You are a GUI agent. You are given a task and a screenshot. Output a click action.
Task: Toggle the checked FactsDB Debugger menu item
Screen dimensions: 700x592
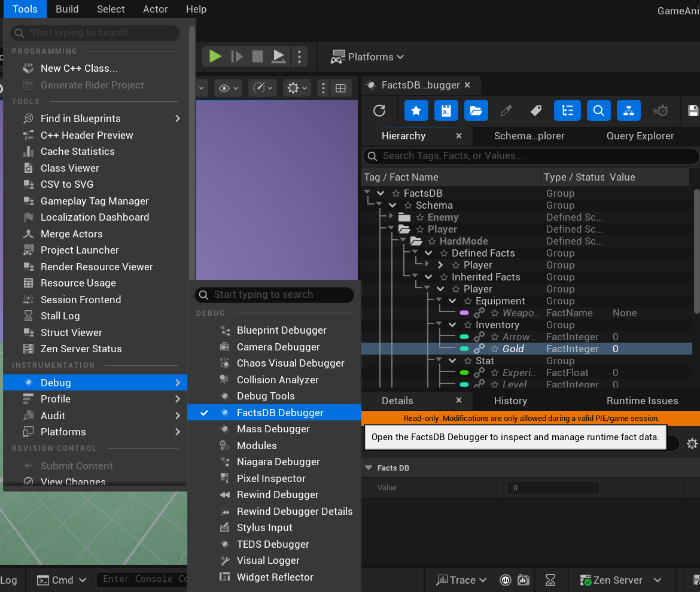pos(274,413)
